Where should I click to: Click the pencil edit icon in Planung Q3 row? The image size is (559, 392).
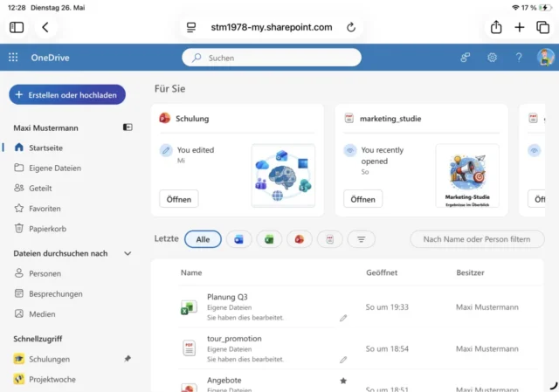(343, 318)
